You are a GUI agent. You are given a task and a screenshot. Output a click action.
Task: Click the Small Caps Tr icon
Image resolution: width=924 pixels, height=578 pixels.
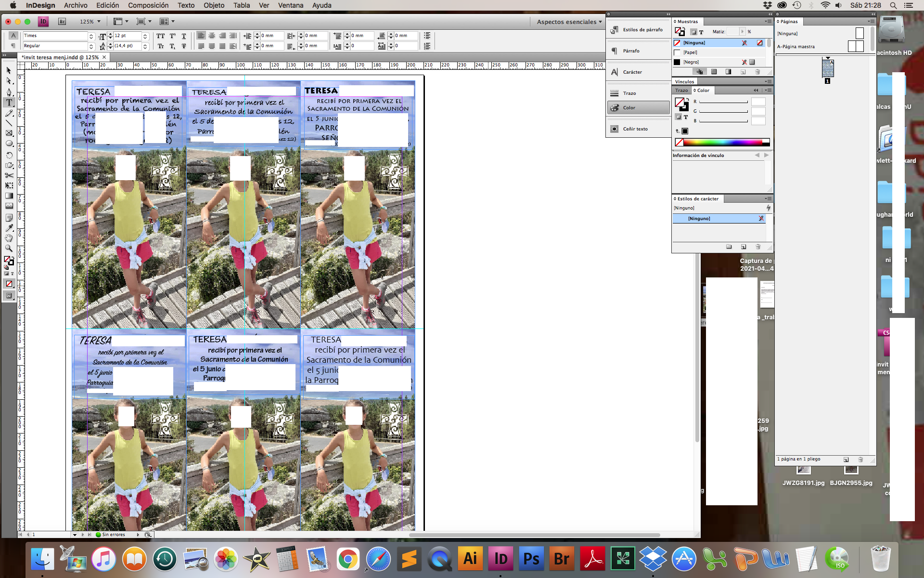(x=161, y=46)
